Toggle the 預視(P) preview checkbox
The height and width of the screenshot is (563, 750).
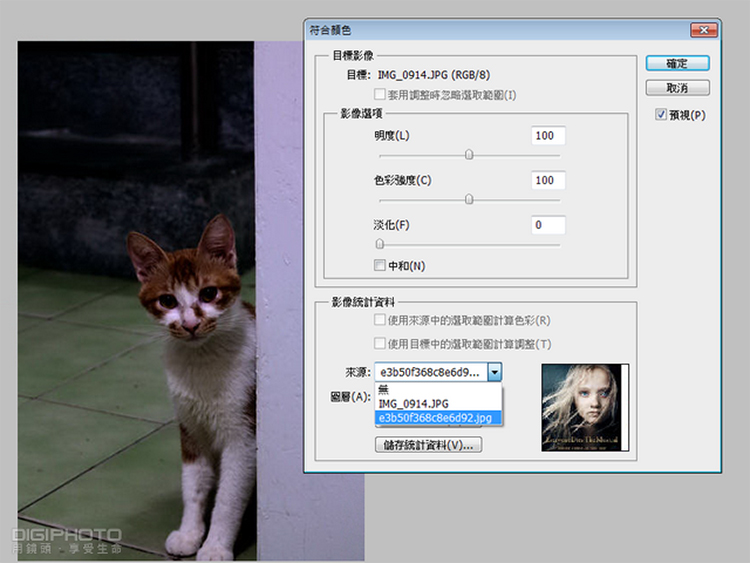tap(661, 114)
